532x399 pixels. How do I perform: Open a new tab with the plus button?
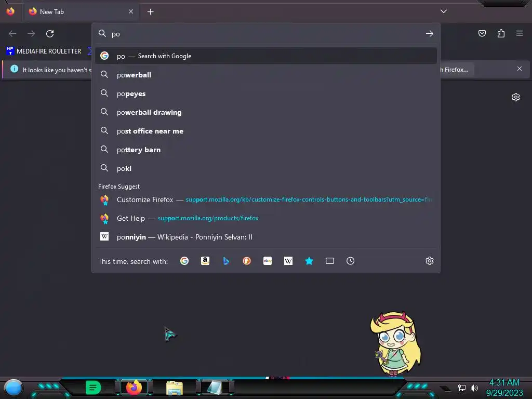(x=150, y=12)
